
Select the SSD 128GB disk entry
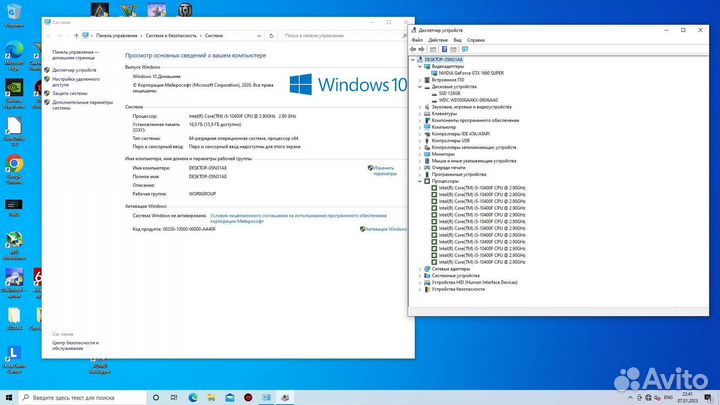point(449,93)
